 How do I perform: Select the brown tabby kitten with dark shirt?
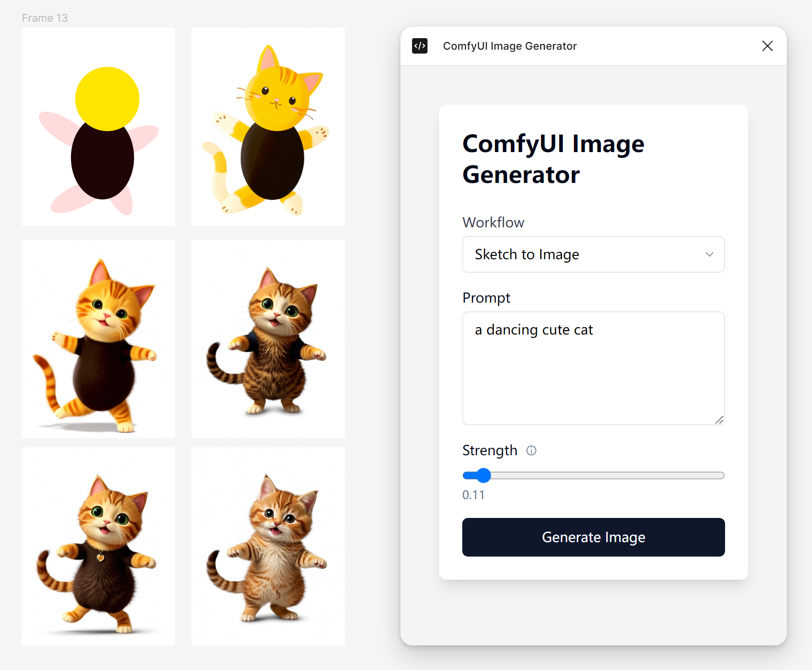click(x=268, y=339)
